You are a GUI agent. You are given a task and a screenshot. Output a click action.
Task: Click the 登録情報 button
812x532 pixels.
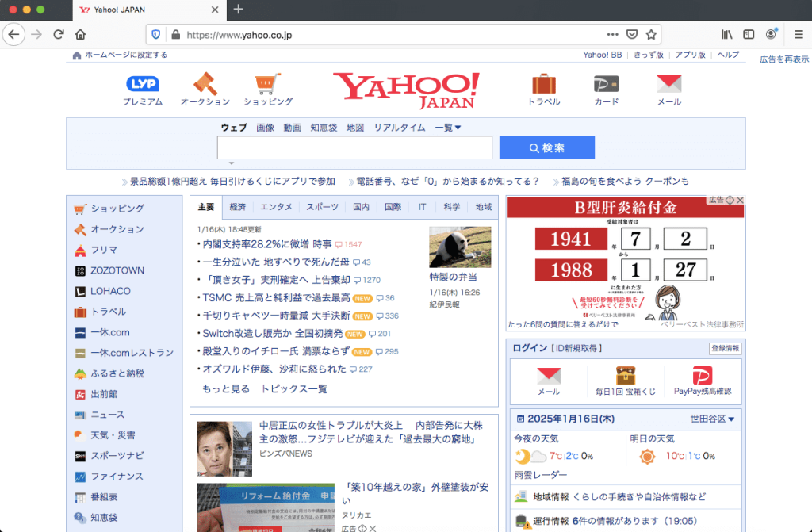(725, 349)
